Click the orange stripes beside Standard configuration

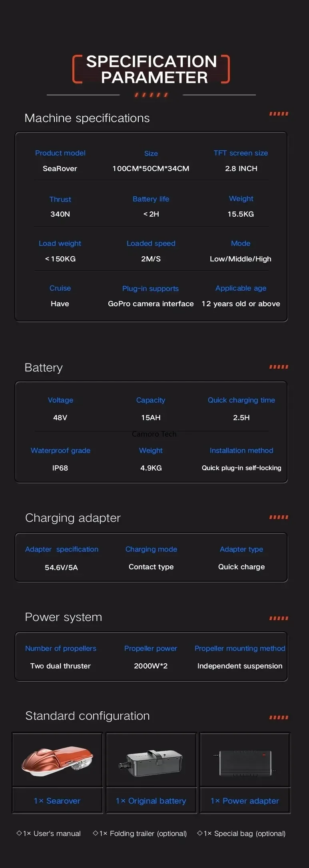(x=279, y=717)
